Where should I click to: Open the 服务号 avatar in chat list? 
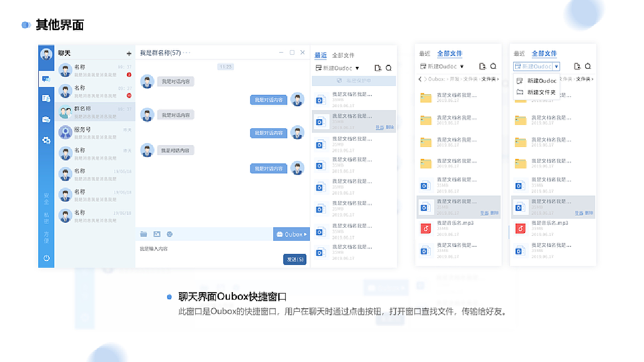[x=65, y=132]
